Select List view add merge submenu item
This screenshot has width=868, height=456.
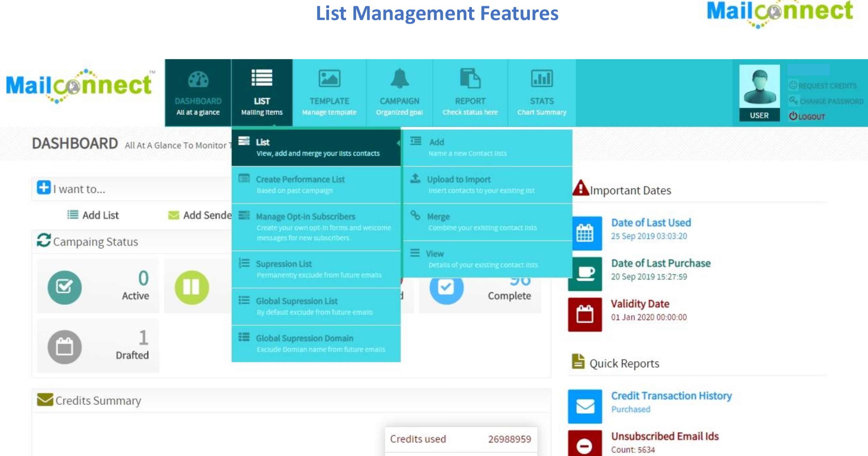tap(316, 148)
